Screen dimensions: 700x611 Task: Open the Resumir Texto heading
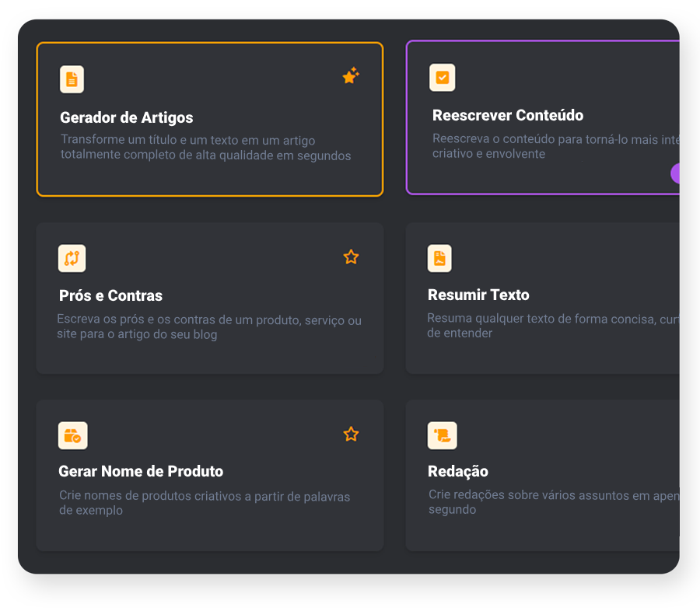click(x=478, y=295)
